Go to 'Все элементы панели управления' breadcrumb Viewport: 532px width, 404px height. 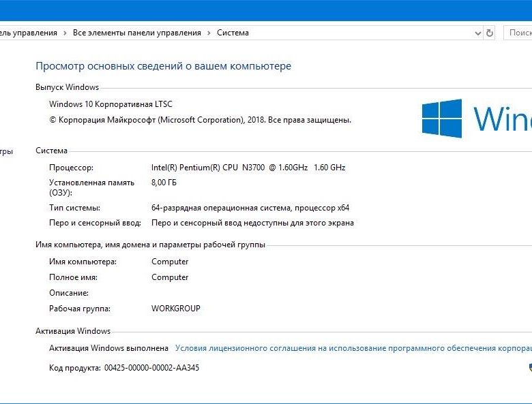[x=137, y=33]
